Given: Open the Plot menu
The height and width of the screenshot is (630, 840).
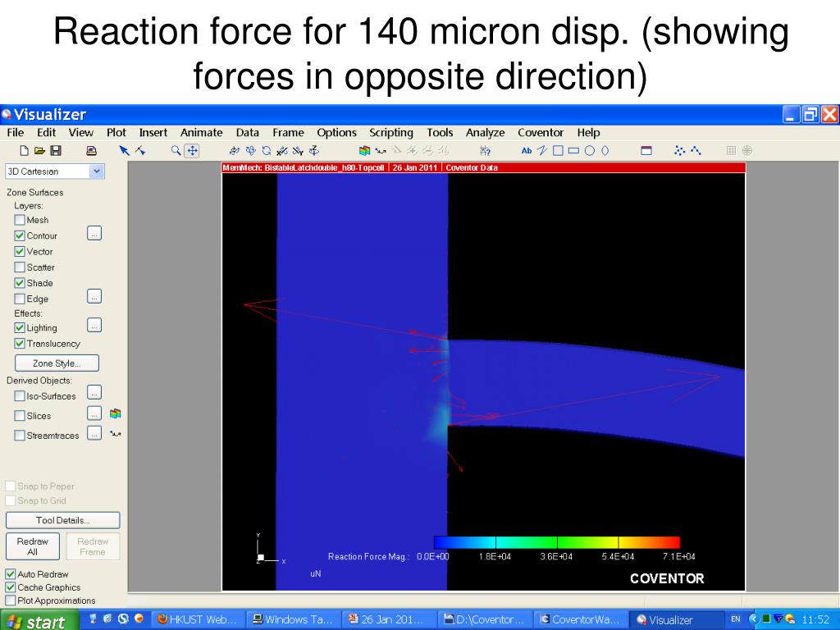Looking at the screenshot, I should [x=116, y=132].
